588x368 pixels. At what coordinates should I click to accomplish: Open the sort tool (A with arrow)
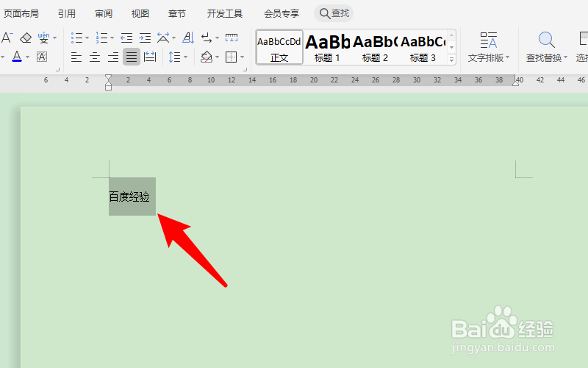click(x=188, y=38)
